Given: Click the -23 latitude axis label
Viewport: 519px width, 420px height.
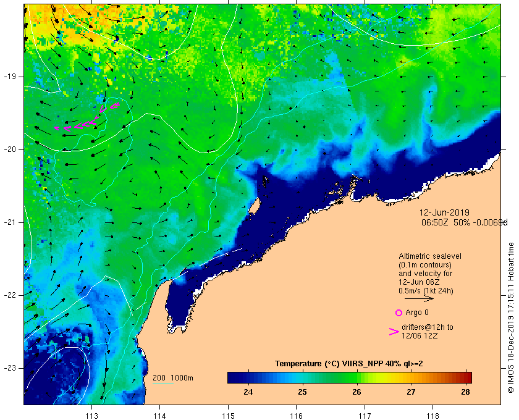Looking at the screenshot, I should pyautogui.click(x=9, y=368).
